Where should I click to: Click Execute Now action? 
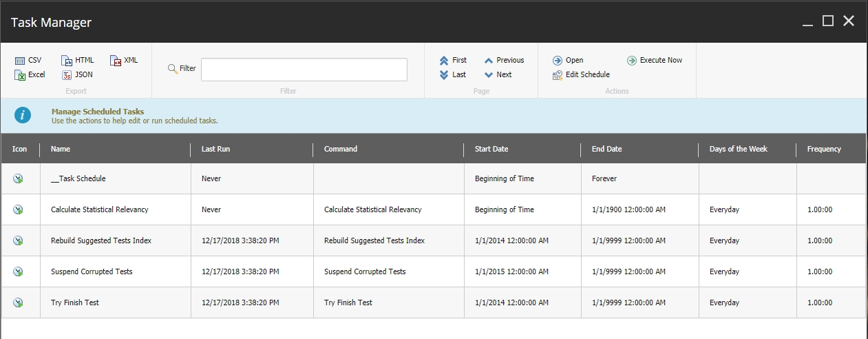coord(655,61)
